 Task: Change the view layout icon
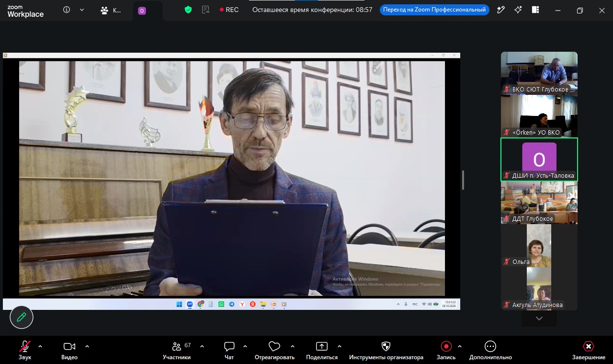click(x=535, y=10)
